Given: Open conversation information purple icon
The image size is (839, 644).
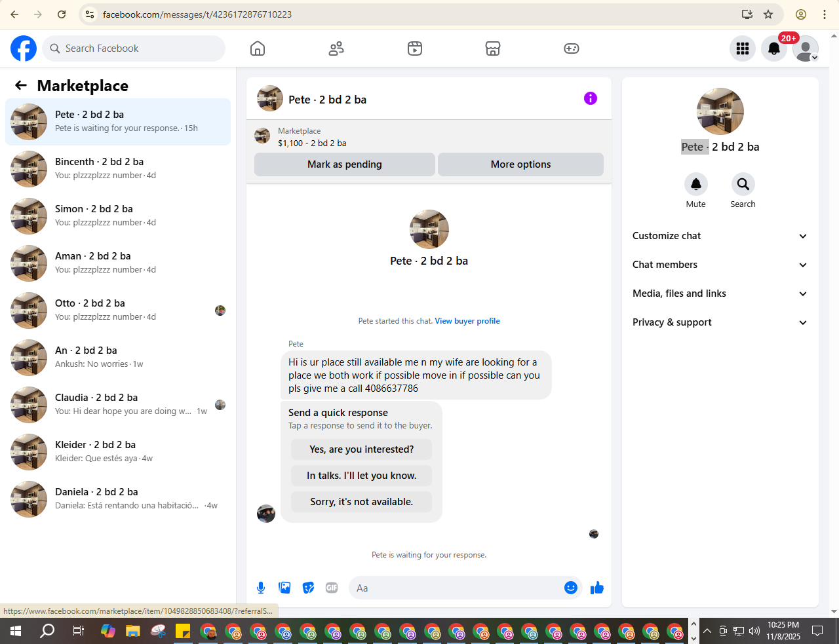Looking at the screenshot, I should (591, 98).
